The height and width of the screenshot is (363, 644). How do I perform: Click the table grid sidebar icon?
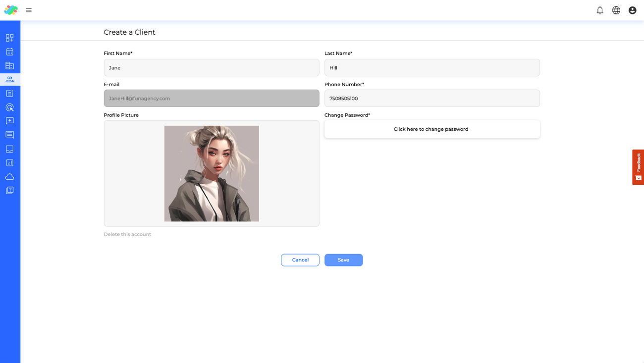pos(9,65)
